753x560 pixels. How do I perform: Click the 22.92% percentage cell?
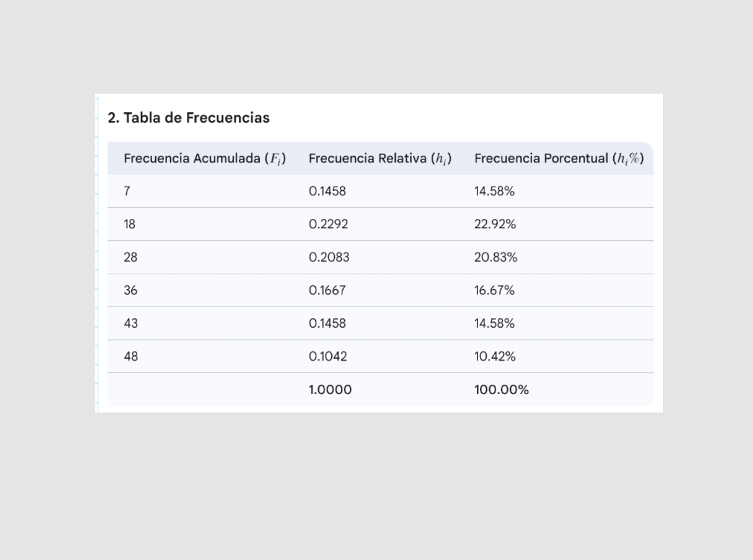coord(495,224)
